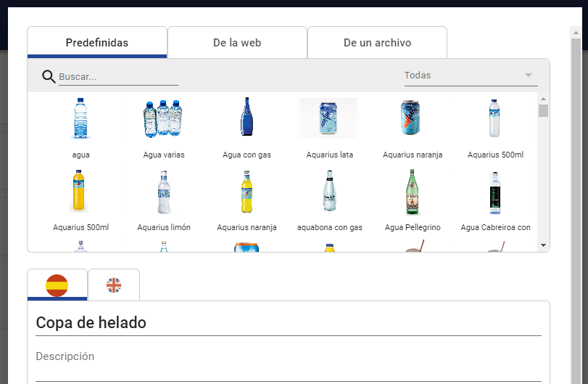The width and height of the screenshot is (588, 384).
Task: Focus the 'Buscar...' search field
Action: (x=118, y=76)
